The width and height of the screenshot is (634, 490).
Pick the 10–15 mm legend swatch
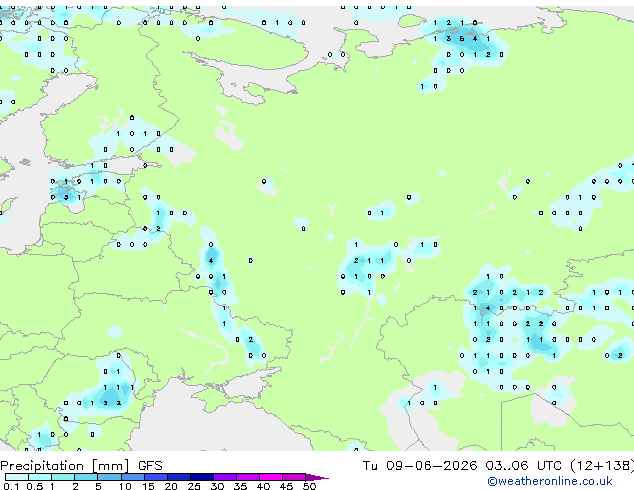click(x=133, y=477)
